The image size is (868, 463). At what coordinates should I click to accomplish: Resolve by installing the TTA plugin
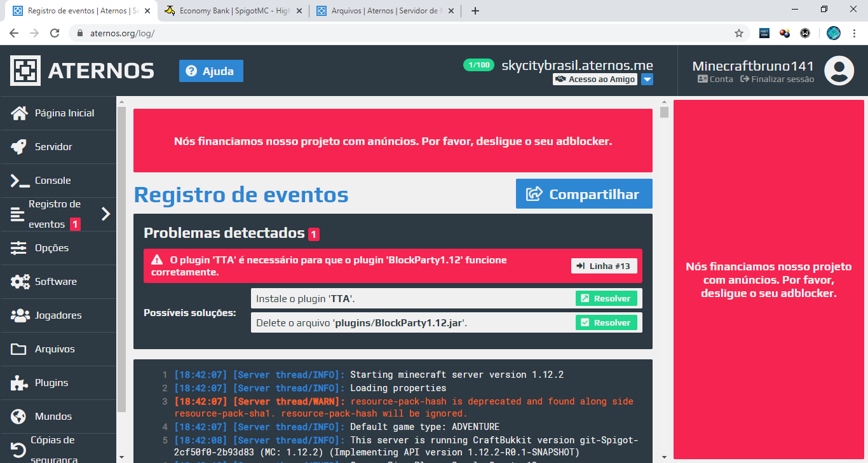pyautogui.click(x=606, y=298)
